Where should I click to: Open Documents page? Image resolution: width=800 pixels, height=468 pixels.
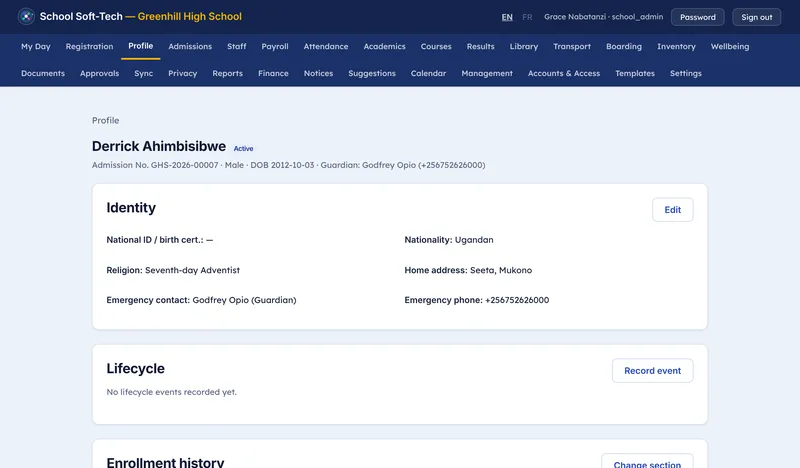(x=43, y=73)
